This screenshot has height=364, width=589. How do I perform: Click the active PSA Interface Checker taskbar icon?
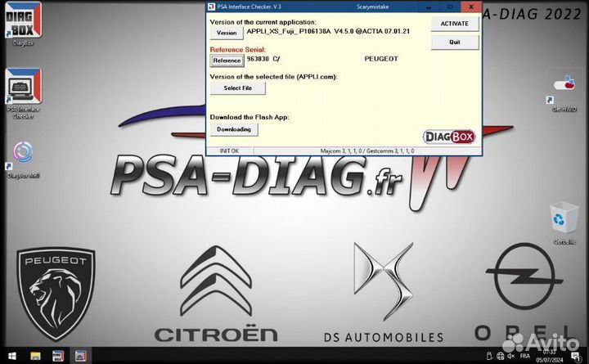tap(80, 356)
